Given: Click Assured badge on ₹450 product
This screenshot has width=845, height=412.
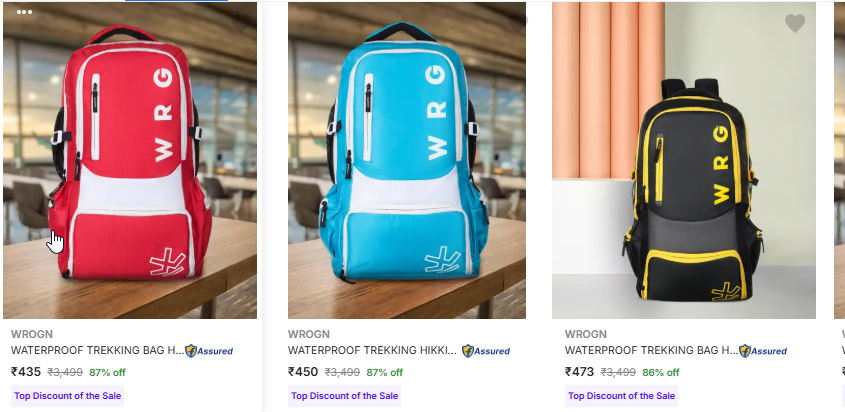Looking at the screenshot, I should point(486,351).
